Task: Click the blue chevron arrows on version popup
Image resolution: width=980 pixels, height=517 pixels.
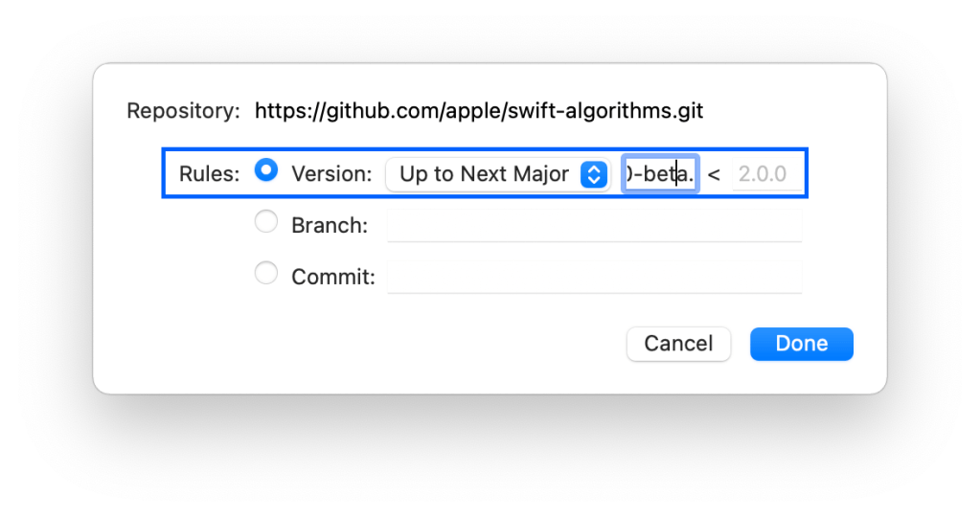Action: point(594,174)
